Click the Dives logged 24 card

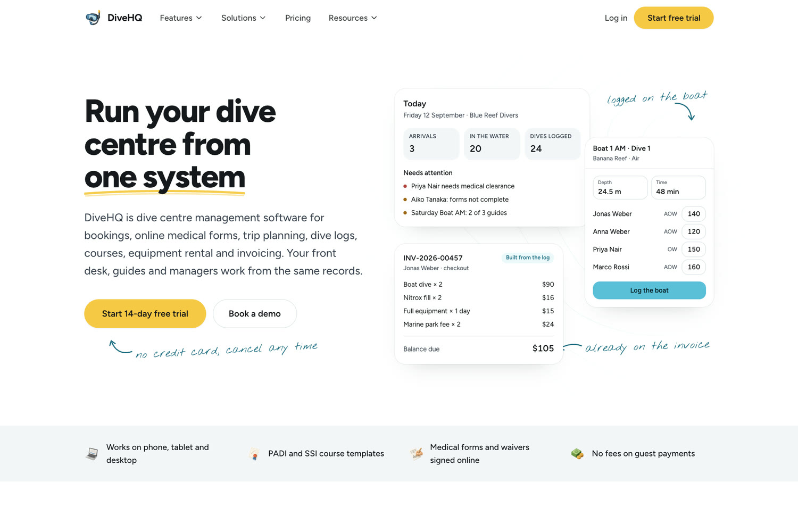tap(553, 144)
